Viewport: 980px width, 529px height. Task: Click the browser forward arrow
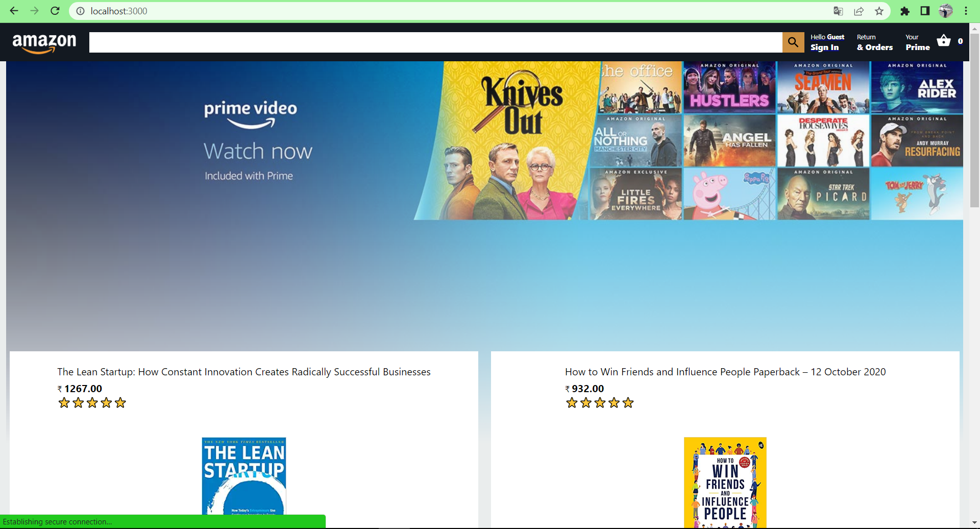[34, 11]
